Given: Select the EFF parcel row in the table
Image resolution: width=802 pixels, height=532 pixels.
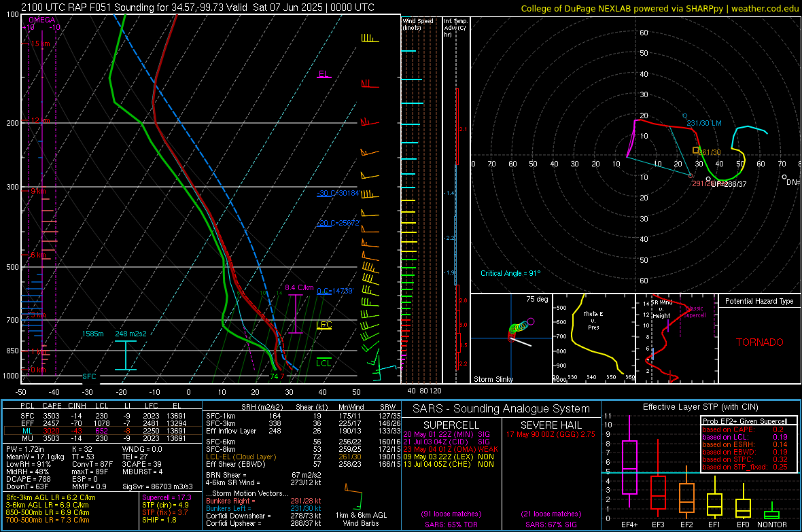Looking at the screenshot, I should pos(102,423).
